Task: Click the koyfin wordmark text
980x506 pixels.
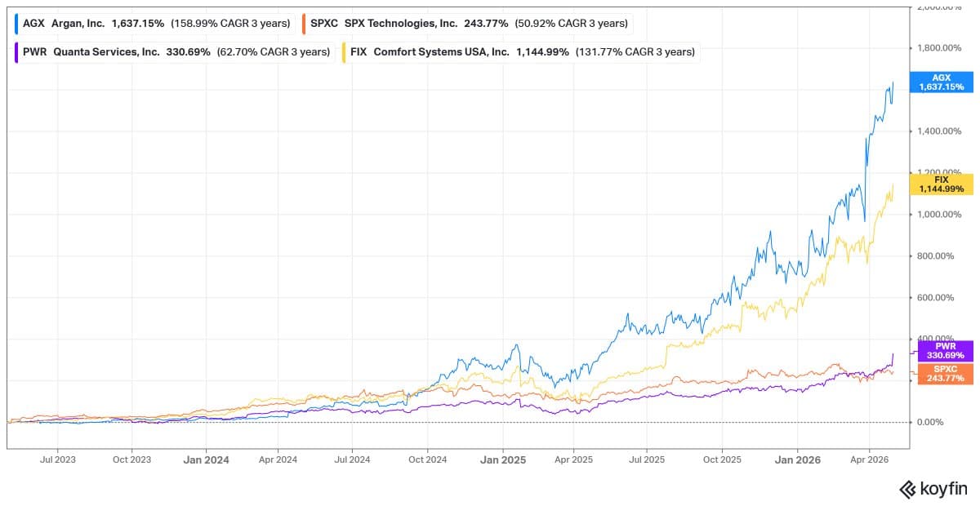Action: coord(943,489)
